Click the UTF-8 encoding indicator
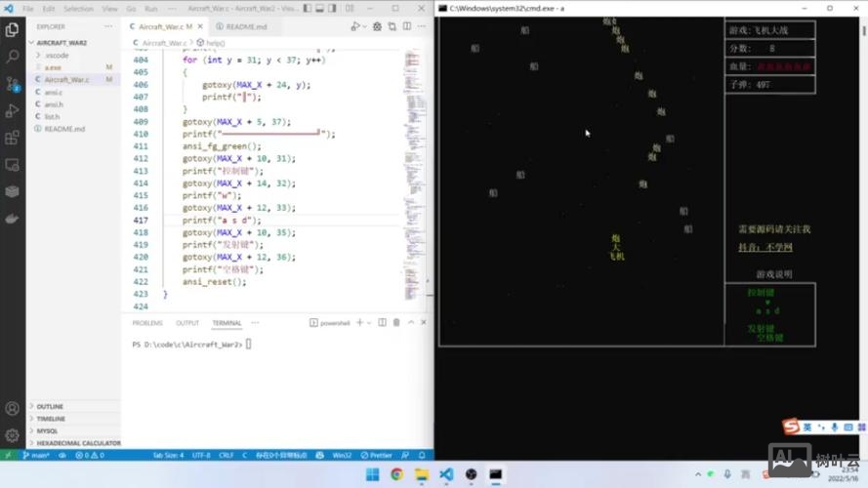This screenshot has width=868, height=488. (201, 455)
